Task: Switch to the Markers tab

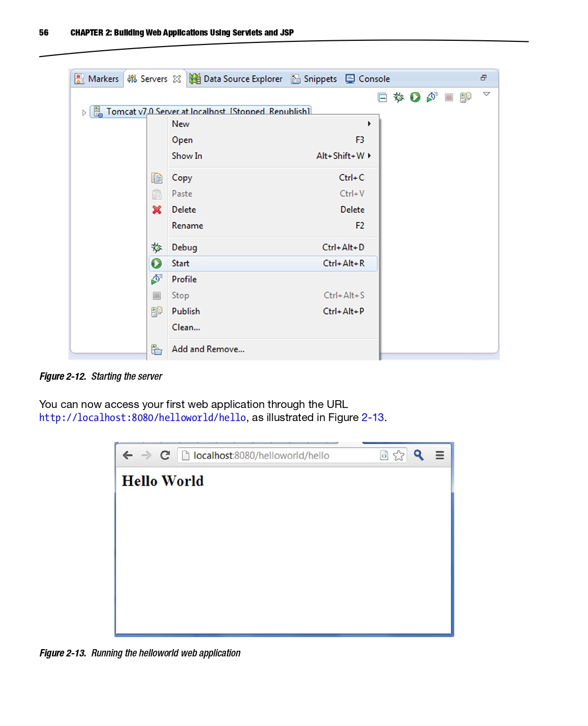Action: [97, 79]
